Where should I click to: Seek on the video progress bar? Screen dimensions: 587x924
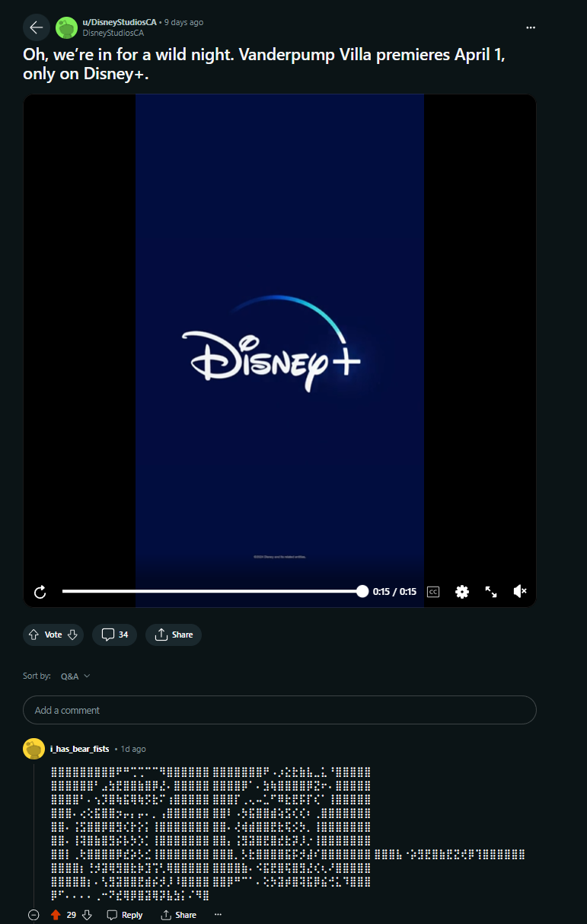tap(212, 591)
